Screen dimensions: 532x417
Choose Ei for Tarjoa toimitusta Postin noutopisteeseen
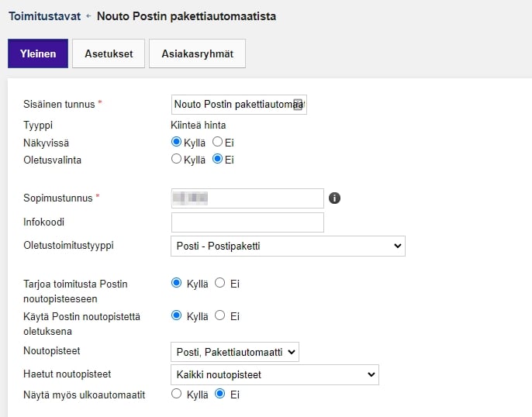(220, 283)
